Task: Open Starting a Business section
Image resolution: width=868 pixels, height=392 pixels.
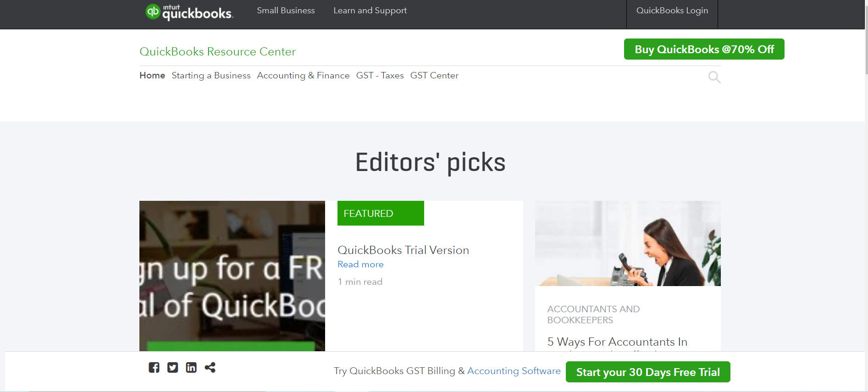Action: click(211, 75)
